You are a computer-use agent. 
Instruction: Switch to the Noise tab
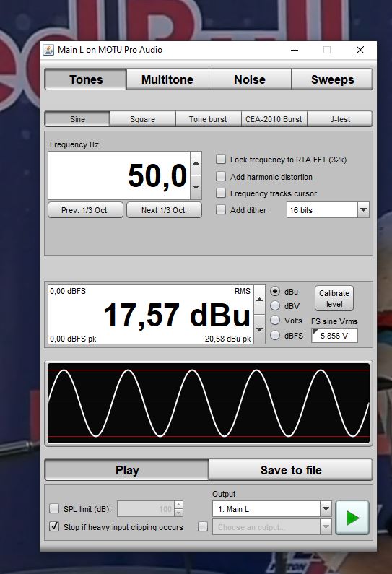[x=250, y=79]
